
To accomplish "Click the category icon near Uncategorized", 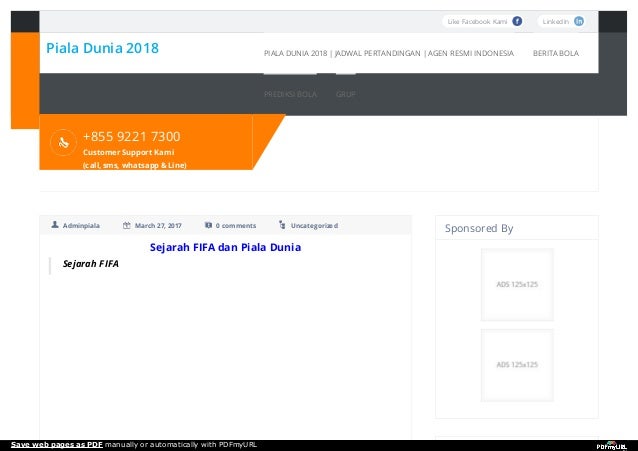I will pyautogui.click(x=282, y=225).
